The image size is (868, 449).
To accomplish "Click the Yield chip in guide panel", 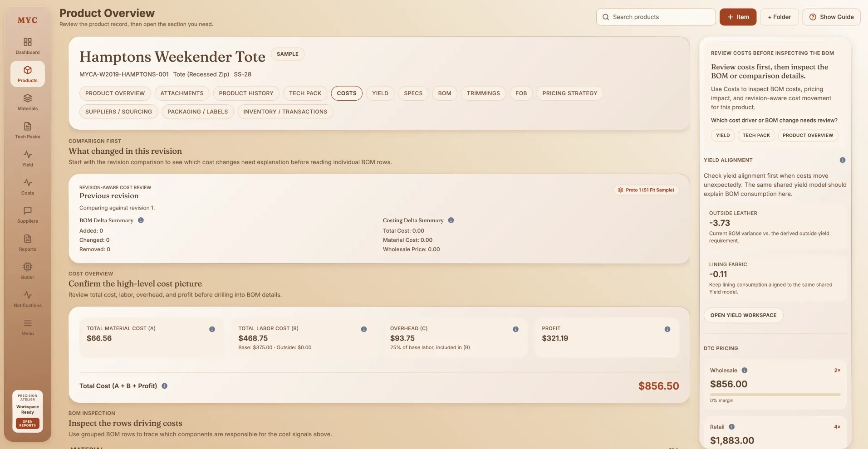I will point(723,135).
